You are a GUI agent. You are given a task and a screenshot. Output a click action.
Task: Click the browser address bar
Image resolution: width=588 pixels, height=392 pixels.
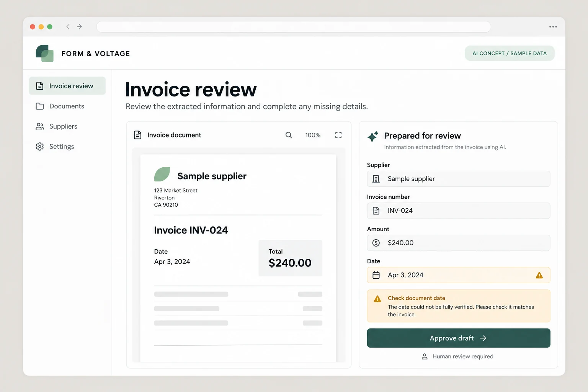(294, 27)
